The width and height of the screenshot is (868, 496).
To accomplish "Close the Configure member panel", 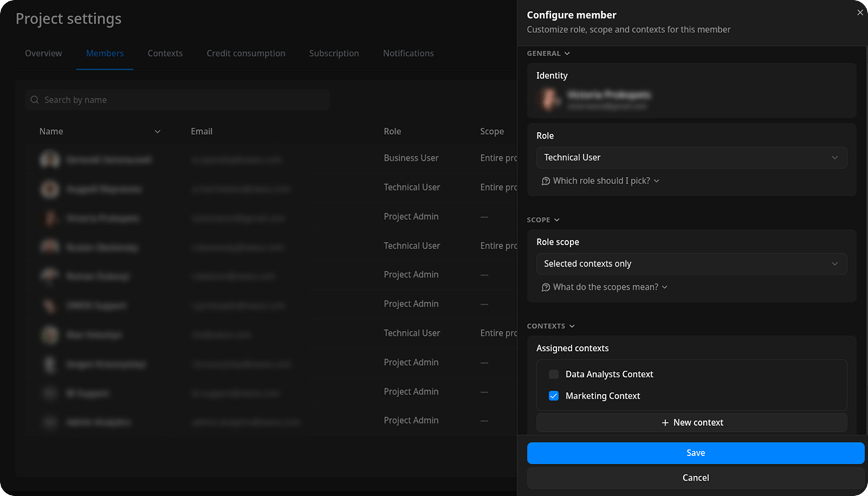I will tap(860, 12).
